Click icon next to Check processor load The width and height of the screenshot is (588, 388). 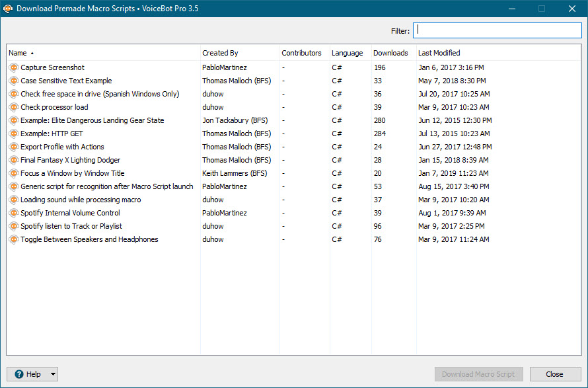tap(13, 107)
